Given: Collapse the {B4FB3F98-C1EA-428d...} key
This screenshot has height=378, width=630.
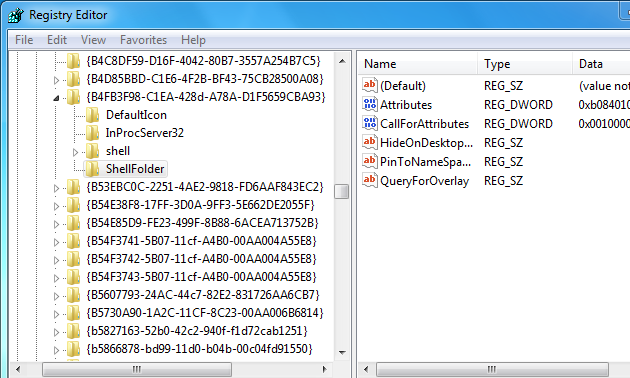Looking at the screenshot, I should pyautogui.click(x=56, y=98).
